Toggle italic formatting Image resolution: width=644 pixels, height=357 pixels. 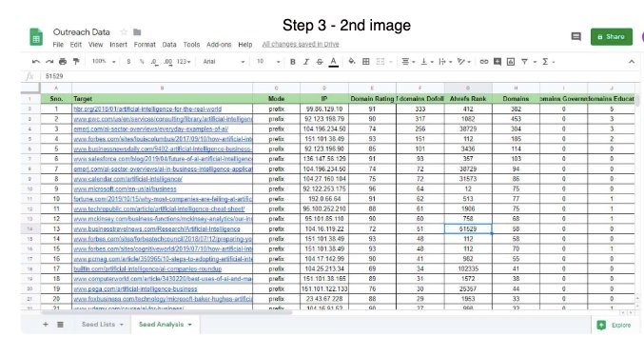[x=306, y=62]
